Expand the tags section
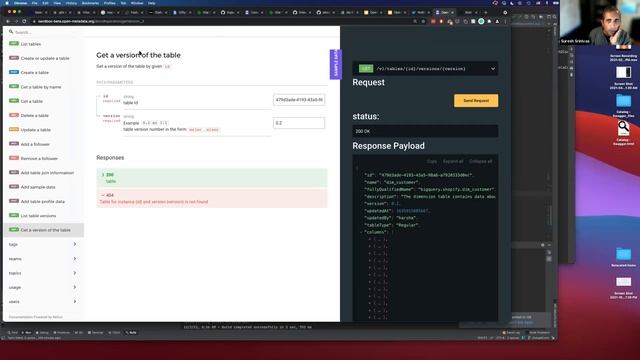The height and width of the screenshot is (360, 640). point(43,244)
